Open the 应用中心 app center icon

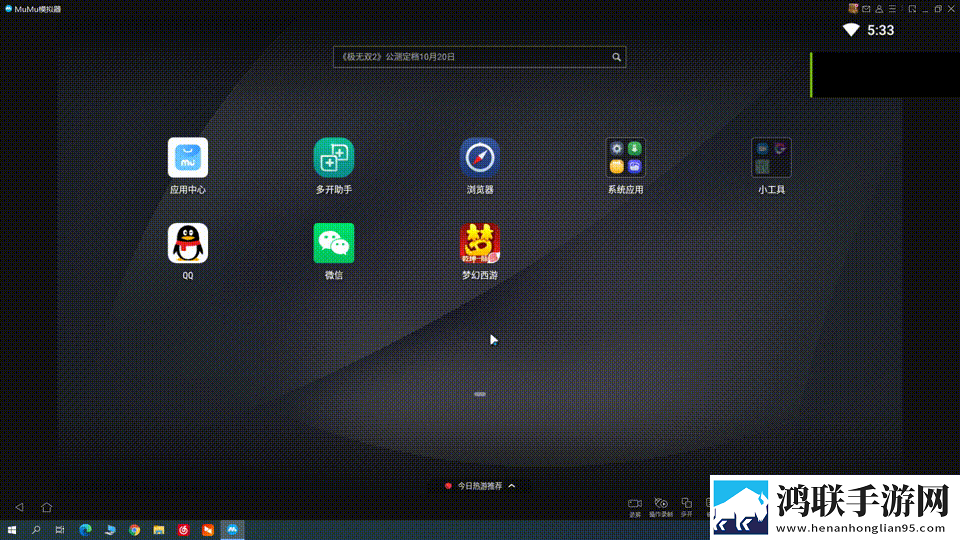187,157
